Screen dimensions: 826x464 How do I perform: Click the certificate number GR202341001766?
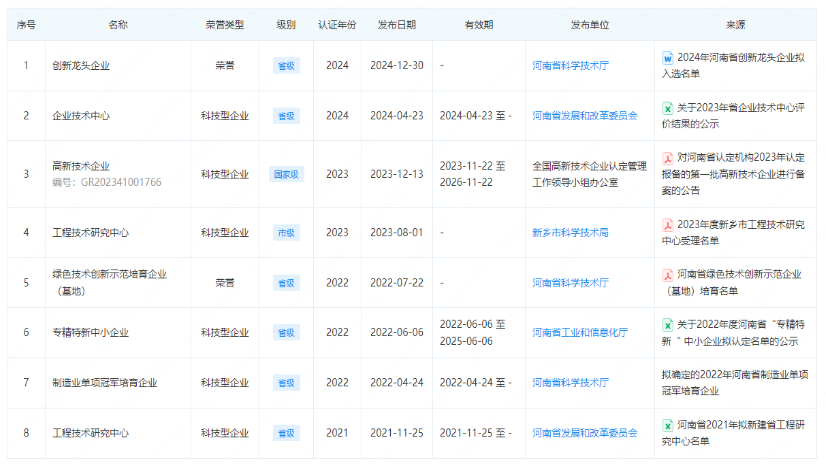[106, 183]
